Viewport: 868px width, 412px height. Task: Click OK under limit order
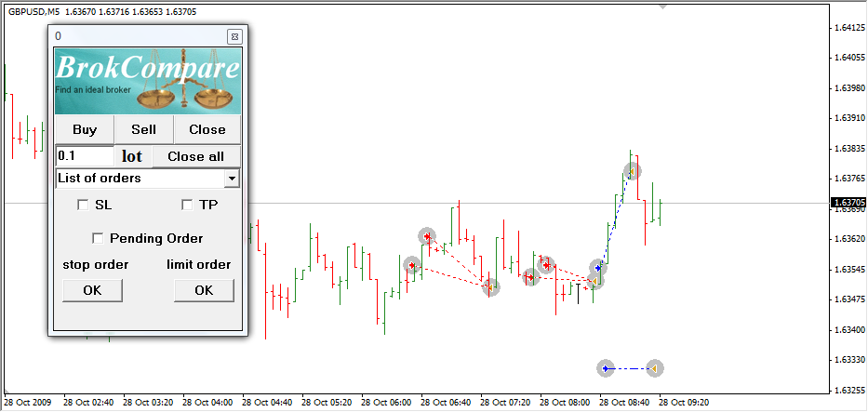204,290
